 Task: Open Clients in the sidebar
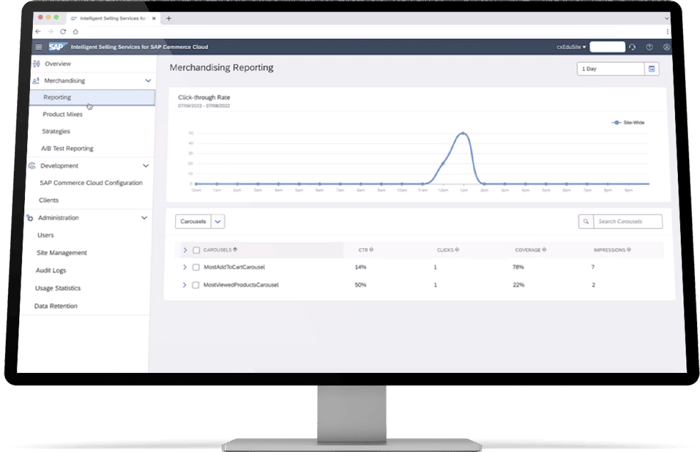[49, 200]
